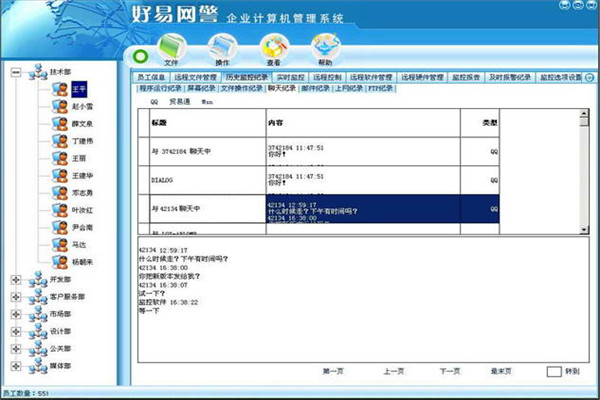This screenshot has width=600, height=400.
Task: Open the 文件操作纪录 sub-tab
Action: point(242,88)
